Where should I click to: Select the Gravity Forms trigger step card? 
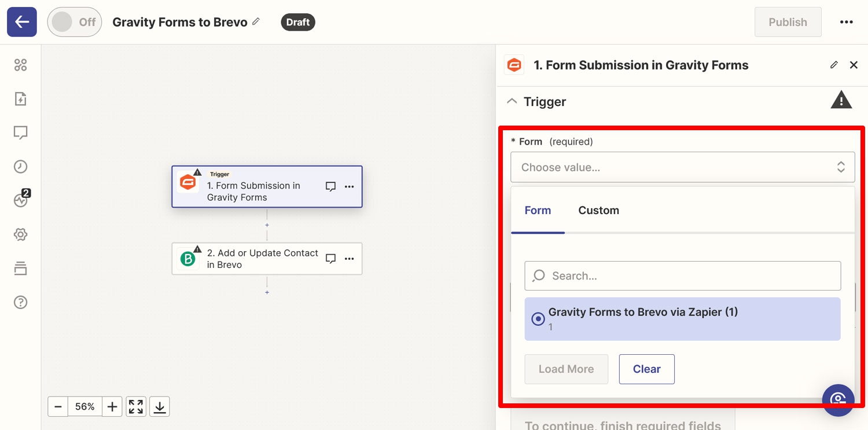click(267, 186)
